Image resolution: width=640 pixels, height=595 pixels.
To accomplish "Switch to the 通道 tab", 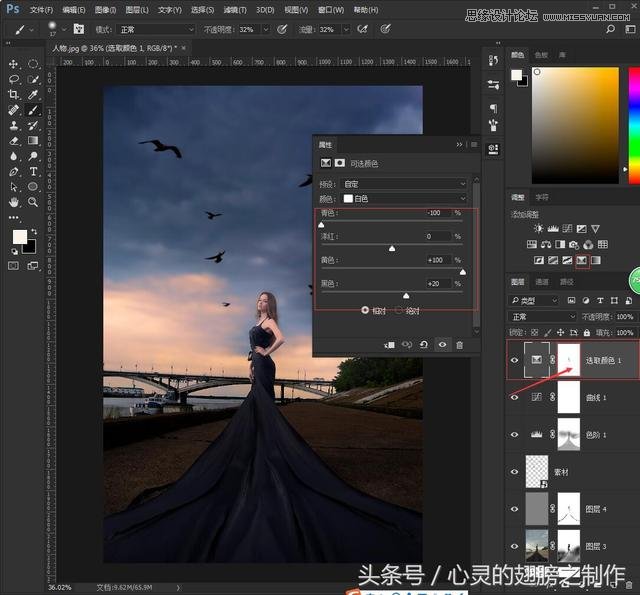I will 541,282.
